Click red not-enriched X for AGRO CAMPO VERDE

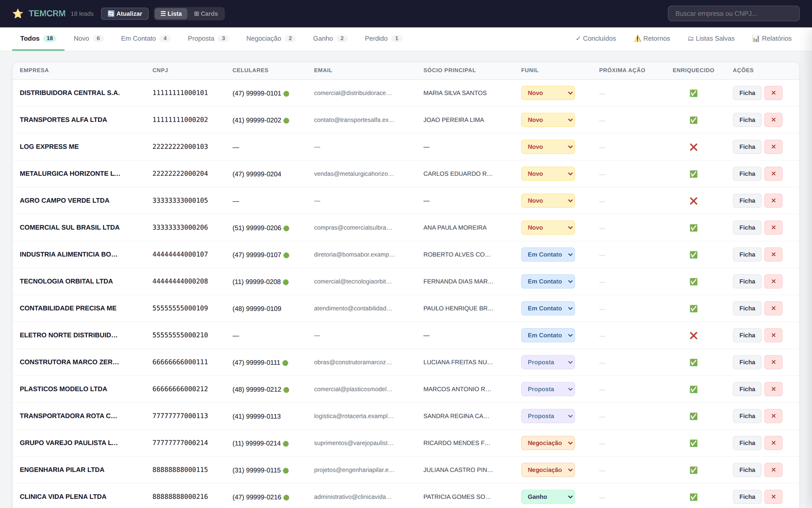693,201
